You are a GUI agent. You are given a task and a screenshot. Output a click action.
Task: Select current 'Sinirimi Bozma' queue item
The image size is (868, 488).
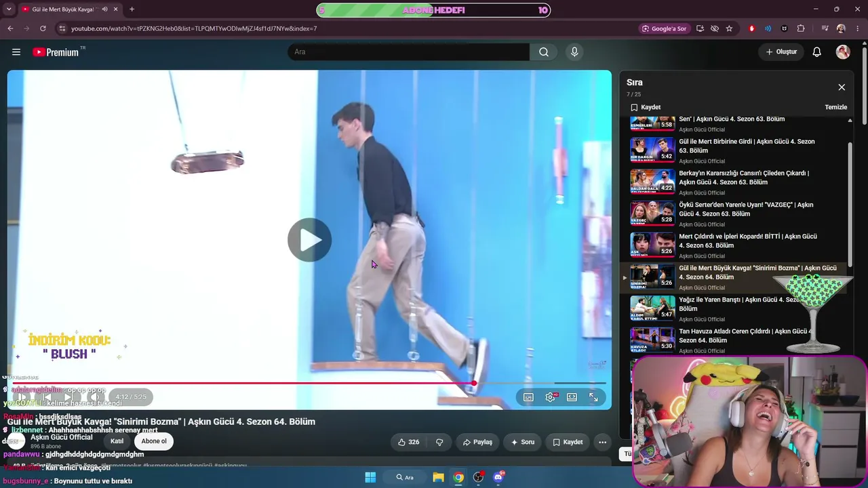tap(736, 277)
